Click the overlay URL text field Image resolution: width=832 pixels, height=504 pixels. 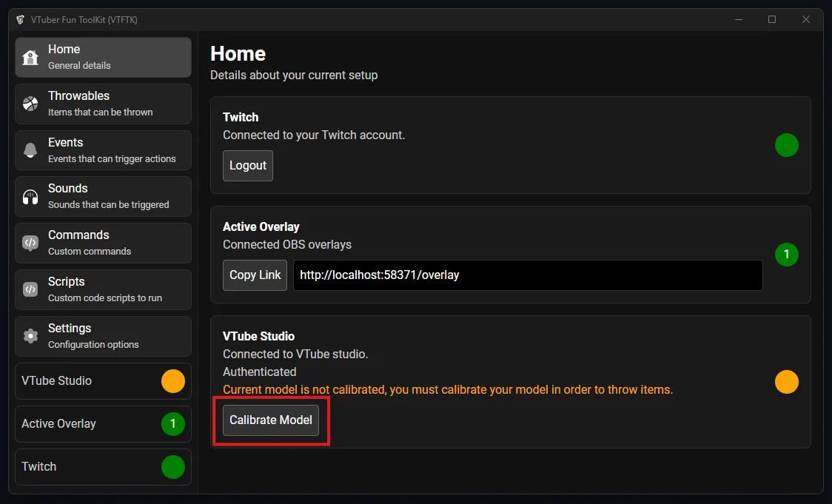pyautogui.click(x=527, y=275)
